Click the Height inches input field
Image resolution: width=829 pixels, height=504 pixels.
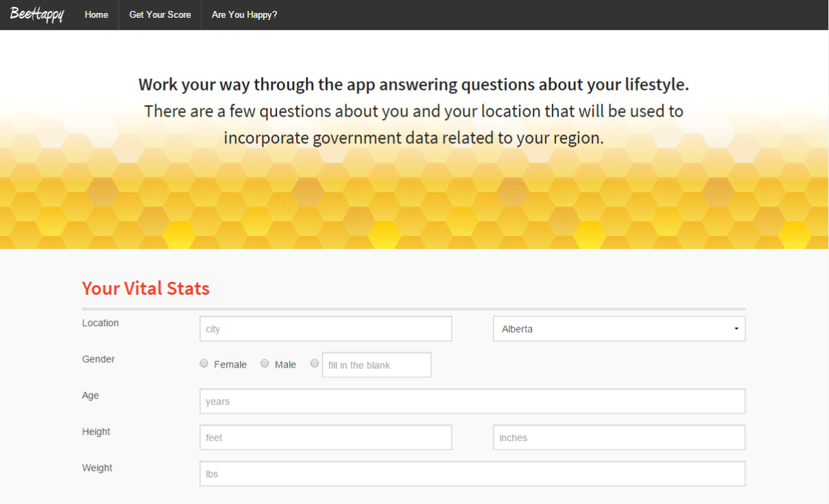[x=618, y=437]
